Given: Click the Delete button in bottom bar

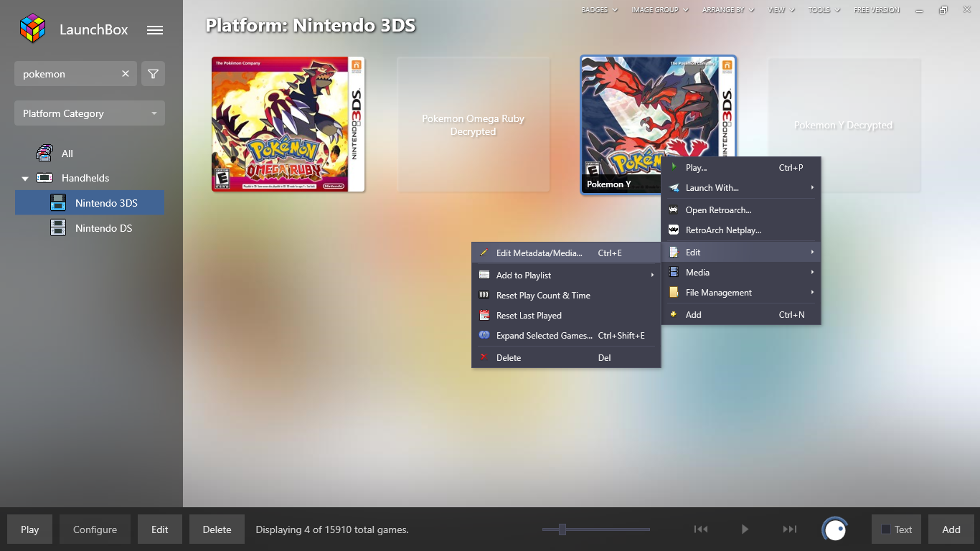Looking at the screenshot, I should tap(217, 529).
